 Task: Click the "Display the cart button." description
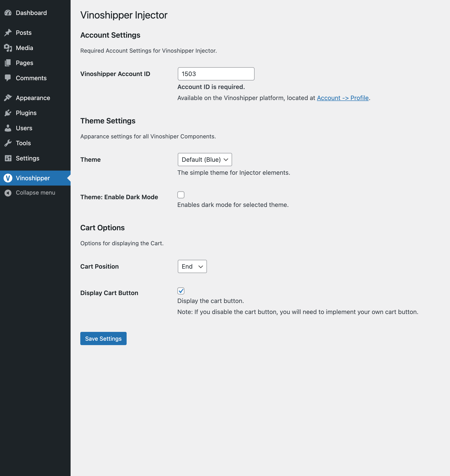click(x=211, y=301)
